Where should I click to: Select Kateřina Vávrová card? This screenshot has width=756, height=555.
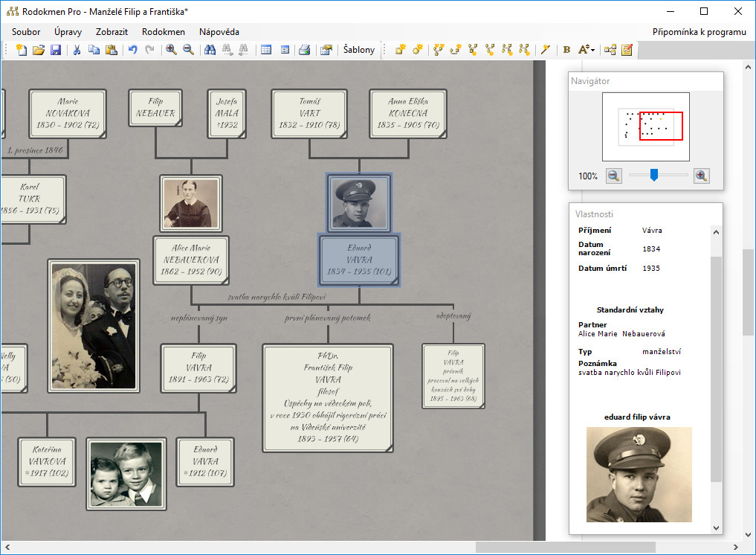tap(47, 462)
